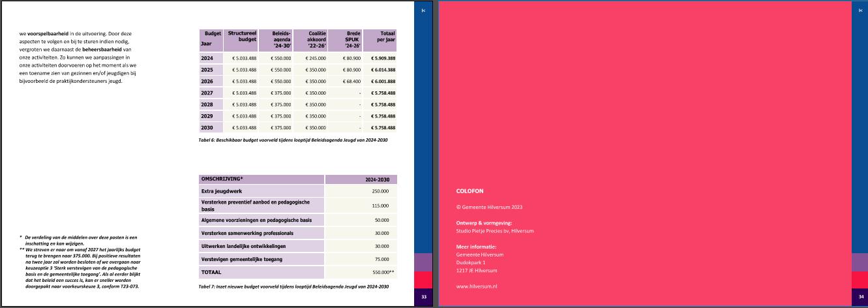
Task: Click the OMSCHRIJVING* table header
Action: coord(262,179)
